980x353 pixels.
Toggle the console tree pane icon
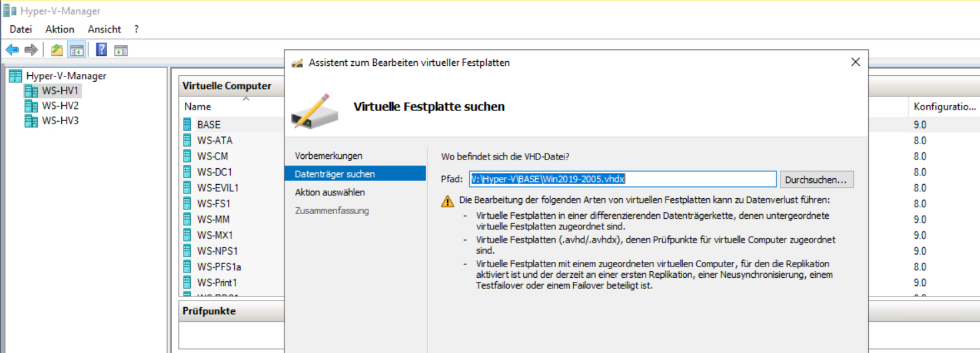(x=76, y=50)
